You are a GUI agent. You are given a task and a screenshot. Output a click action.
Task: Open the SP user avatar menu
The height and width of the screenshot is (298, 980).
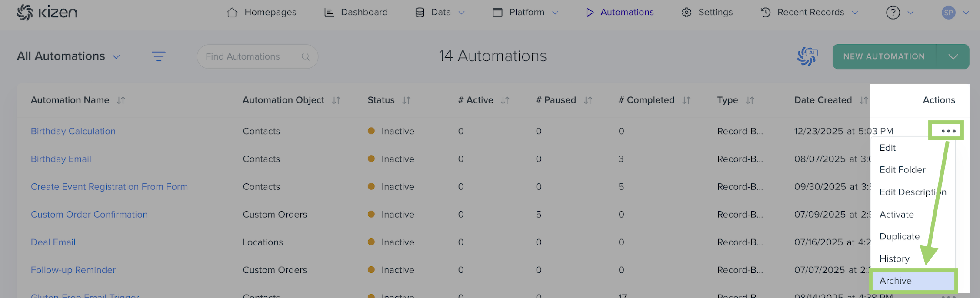(x=948, y=13)
